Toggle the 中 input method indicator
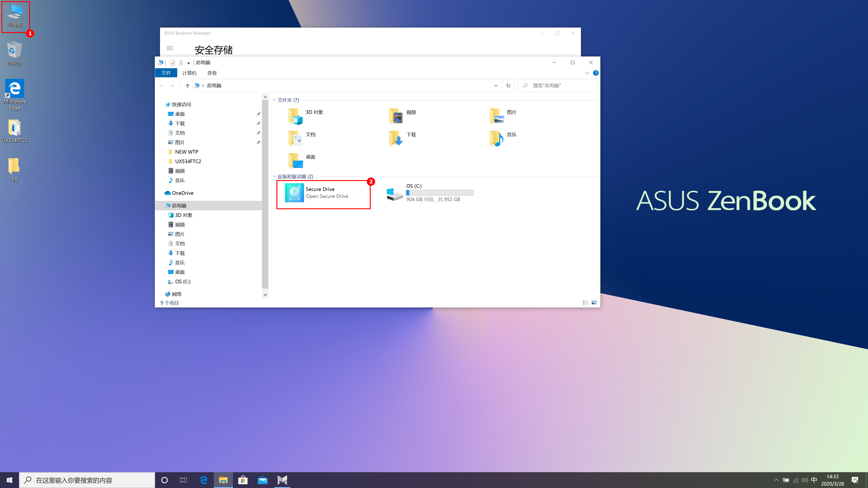The image size is (868, 488). (x=814, y=480)
